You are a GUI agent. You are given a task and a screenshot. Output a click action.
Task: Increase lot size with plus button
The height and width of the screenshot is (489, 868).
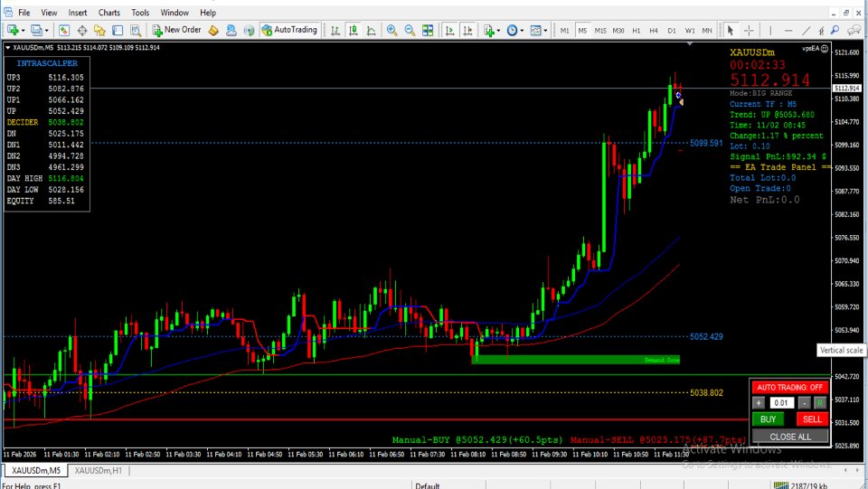[x=759, y=403]
